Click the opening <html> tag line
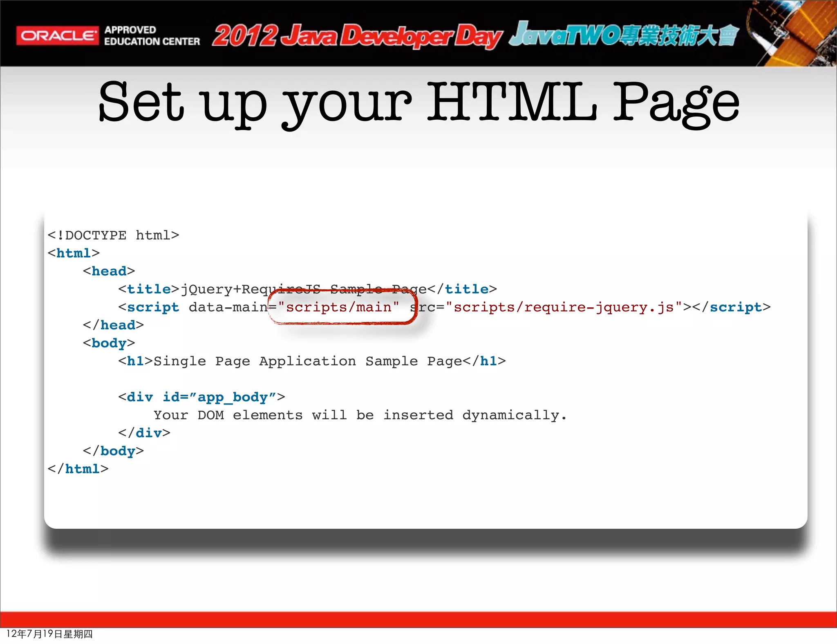Viewport: 837px width, 644px height. (74, 253)
